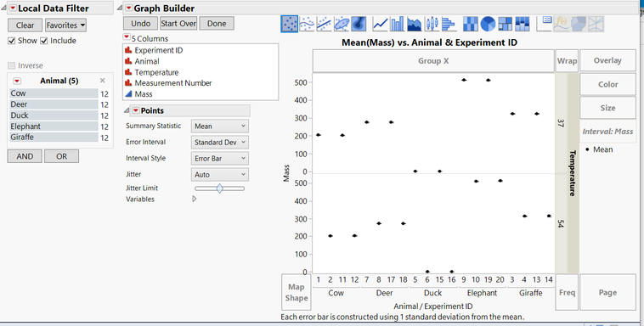Click the Jitter Limit slider handle
The width and height of the screenshot is (644, 326).
(220, 188)
